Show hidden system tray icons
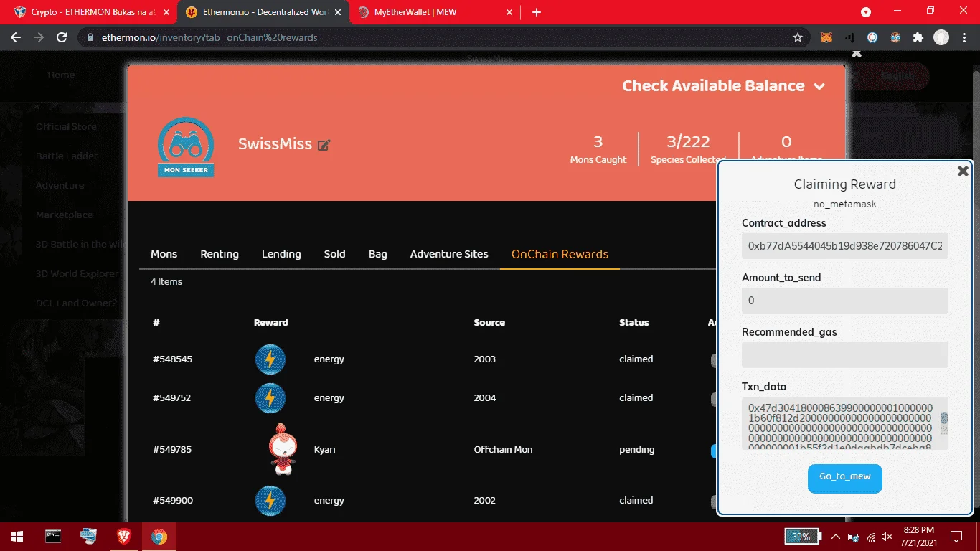The height and width of the screenshot is (551, 980). click(x=835, y=537)
